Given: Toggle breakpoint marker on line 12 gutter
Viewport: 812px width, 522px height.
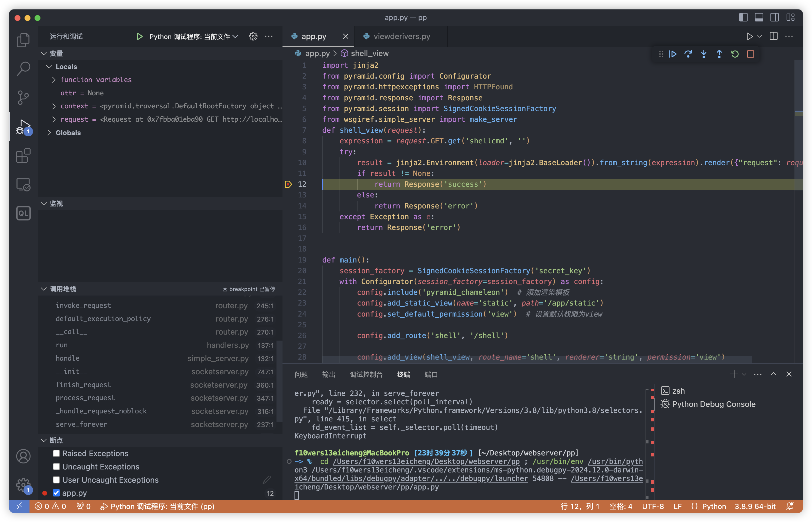Looking at the screenshot, I should [x=288, y=184].
